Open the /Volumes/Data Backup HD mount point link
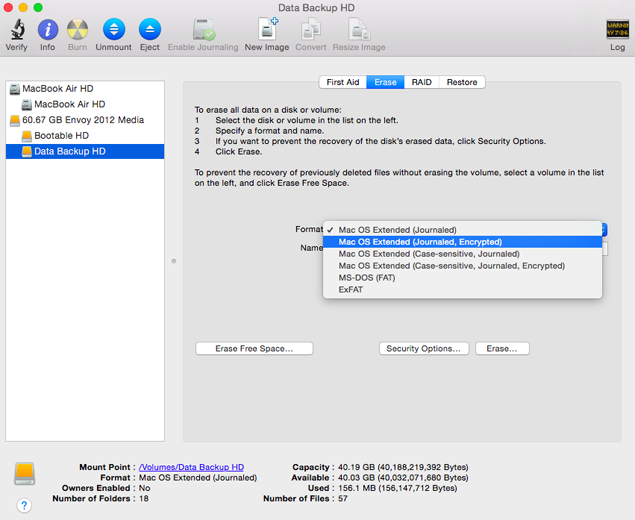Image resolution: width=635 pixels, height=520 pixels. click(192, 467)
